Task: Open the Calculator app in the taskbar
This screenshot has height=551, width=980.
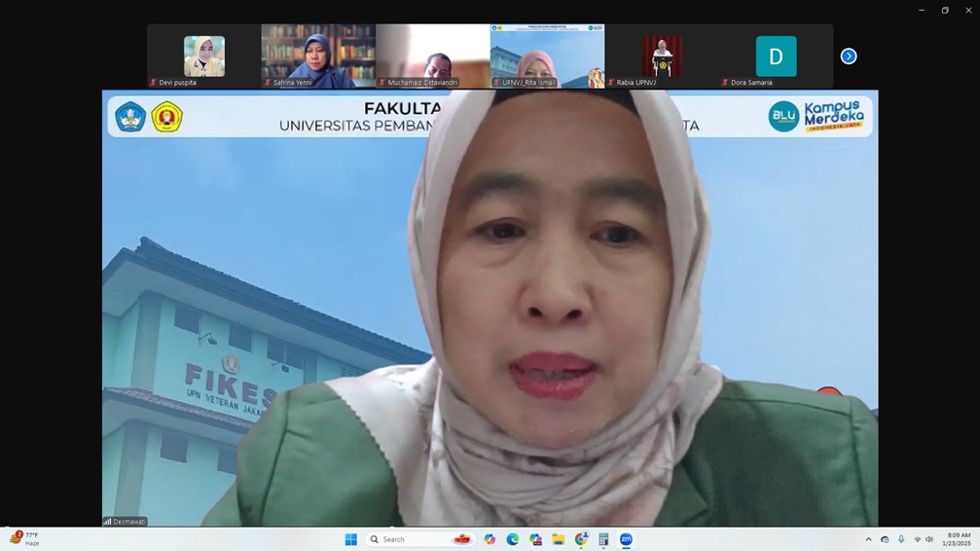Action: pos(603,539)
